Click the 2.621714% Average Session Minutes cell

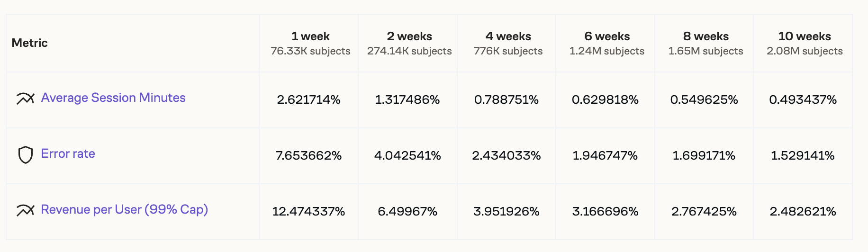pyautogui.click(x=308, y=99)
